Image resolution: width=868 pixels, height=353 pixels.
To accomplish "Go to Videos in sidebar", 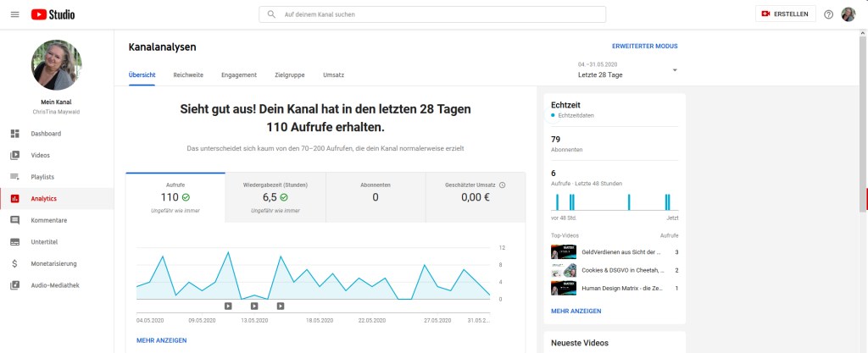I will pos(40,155).
